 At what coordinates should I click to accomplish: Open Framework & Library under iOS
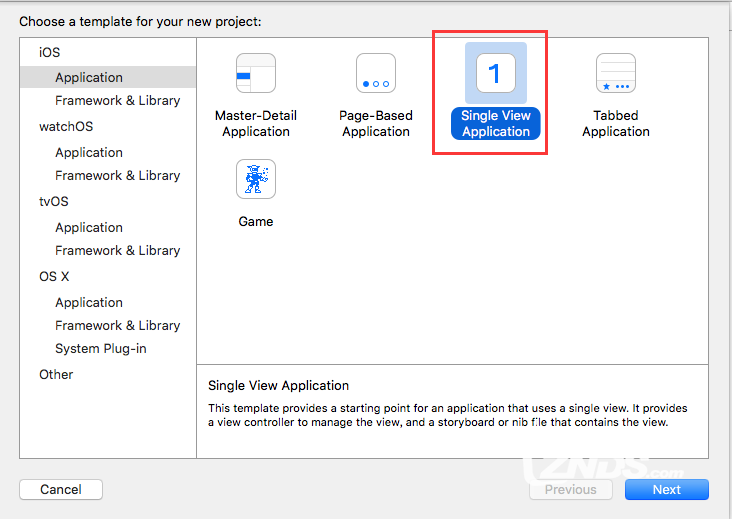118,100
